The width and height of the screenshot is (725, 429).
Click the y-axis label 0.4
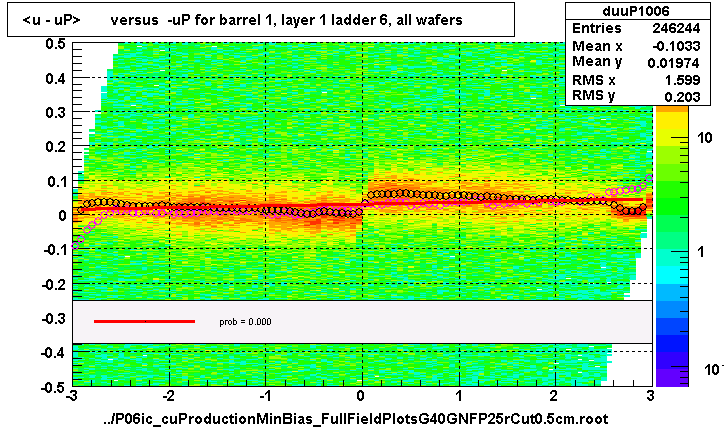56,79
